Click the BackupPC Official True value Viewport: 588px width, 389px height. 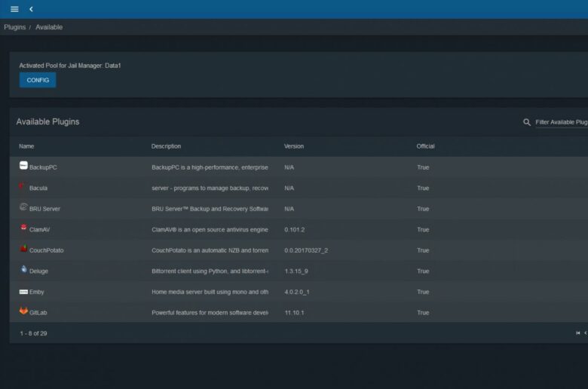423,167
